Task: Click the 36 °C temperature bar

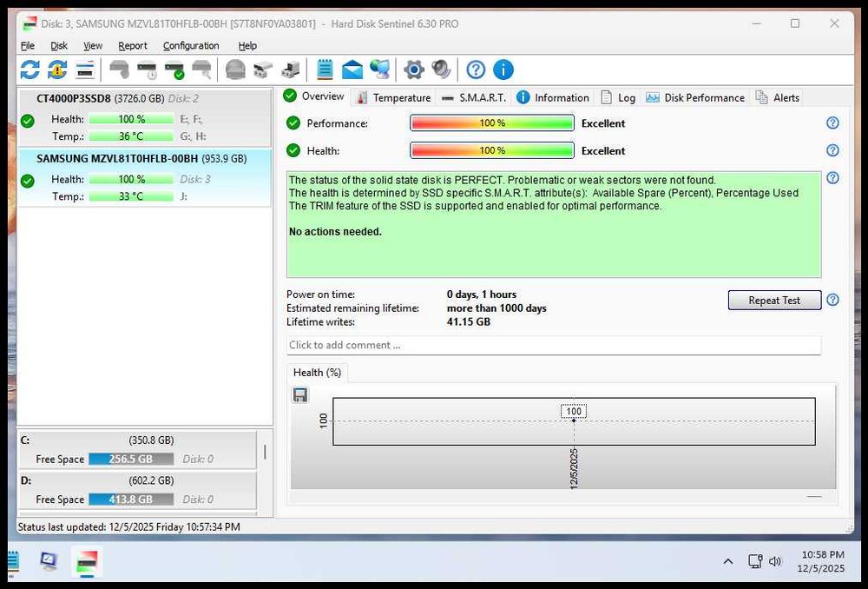Action: (131, 136)
